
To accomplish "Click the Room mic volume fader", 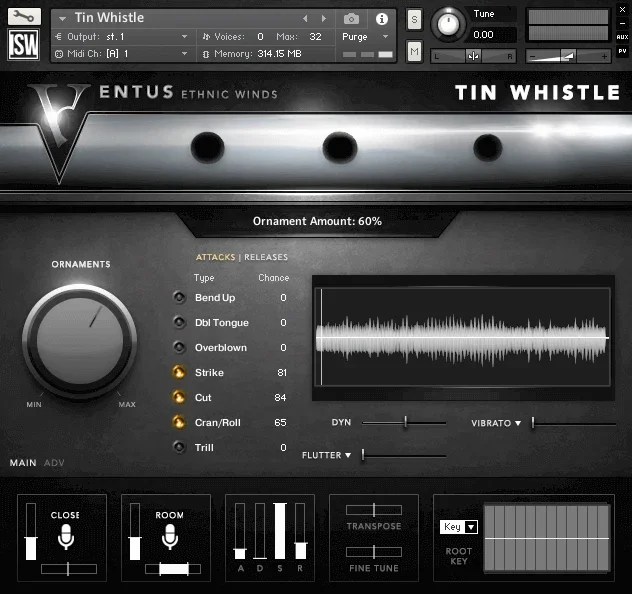I will tap(135, 531).
